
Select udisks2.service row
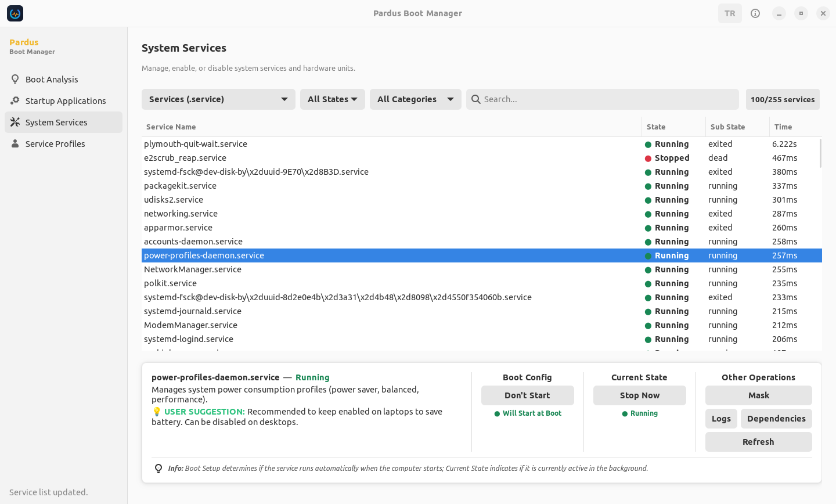482,200
